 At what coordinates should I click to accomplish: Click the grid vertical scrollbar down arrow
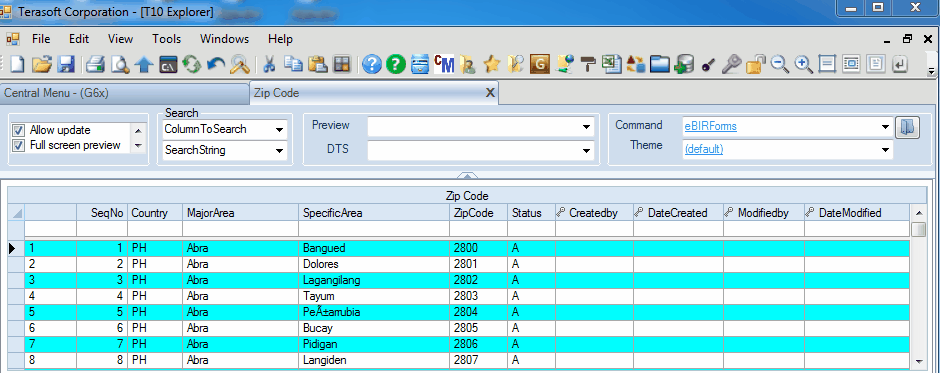[918, 361]
